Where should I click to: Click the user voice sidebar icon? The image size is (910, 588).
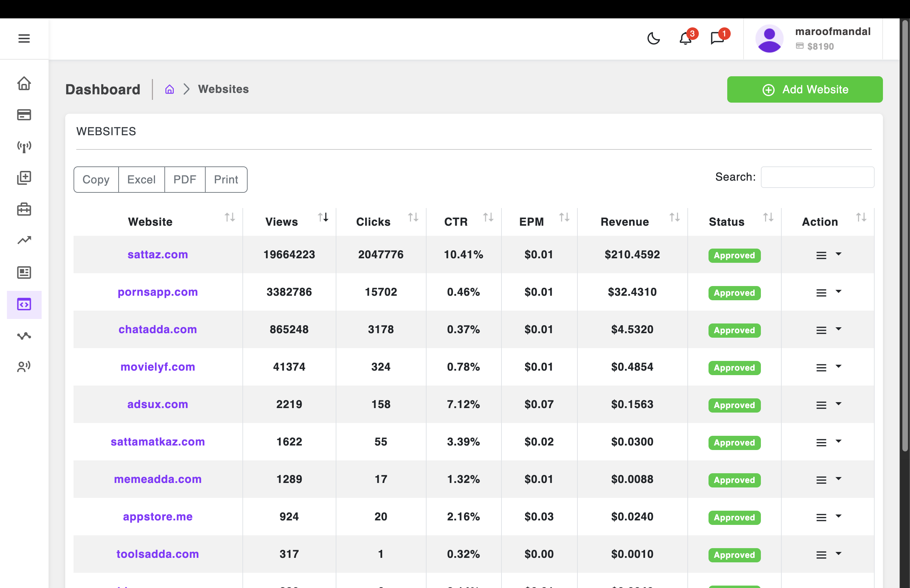pyautogui.click(x=24, y=367)
